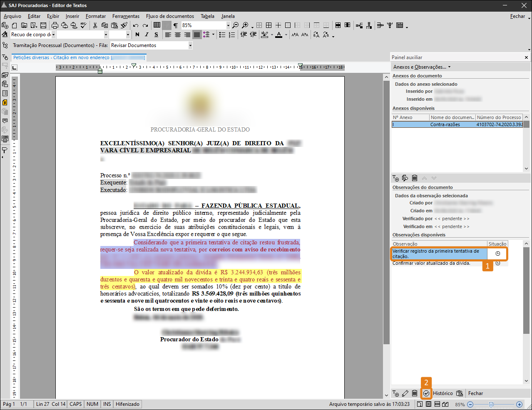Toggle the paragraph marks display
Image resolution: width=532 pixels, height=410 pixels.
tap(176, 25)
